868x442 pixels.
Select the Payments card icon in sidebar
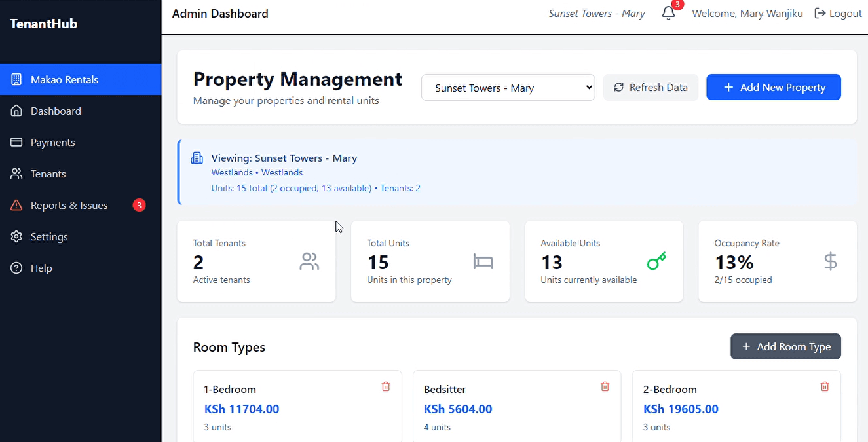click(16, 142)
